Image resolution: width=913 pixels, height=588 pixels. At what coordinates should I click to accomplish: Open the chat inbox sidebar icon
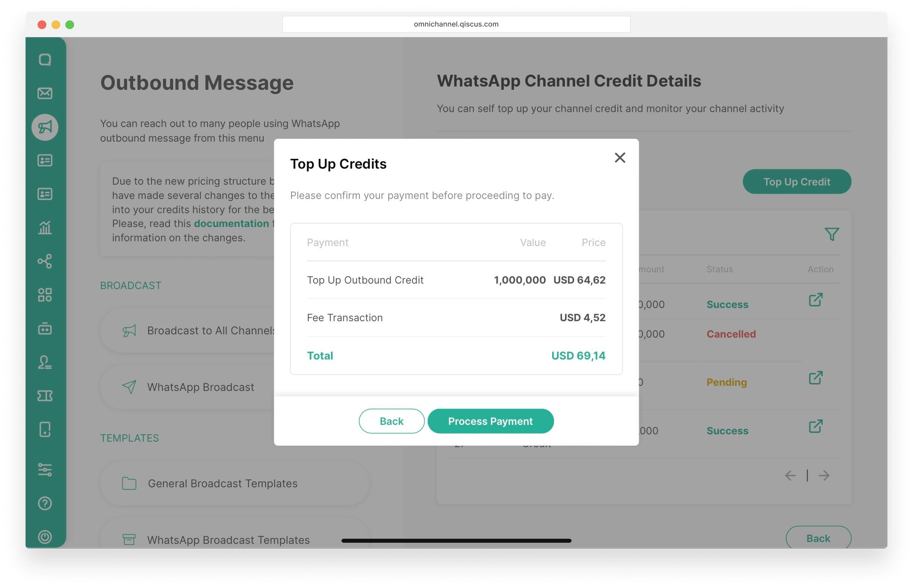(45, 59)
